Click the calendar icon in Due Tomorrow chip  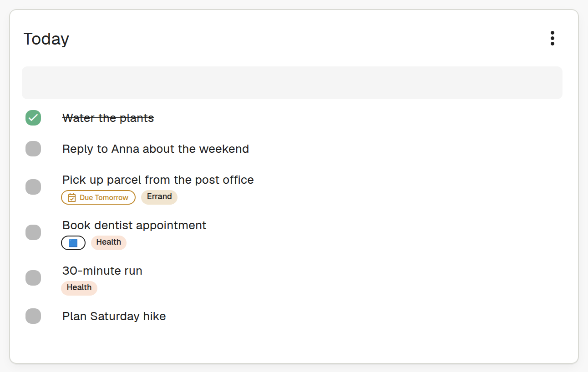pos(71,197)
